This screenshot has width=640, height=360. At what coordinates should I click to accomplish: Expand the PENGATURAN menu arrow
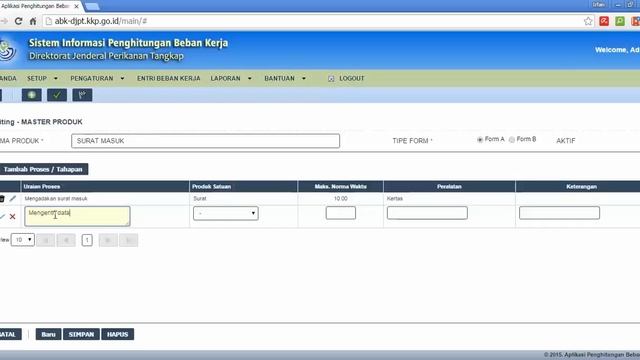(122, 78)
